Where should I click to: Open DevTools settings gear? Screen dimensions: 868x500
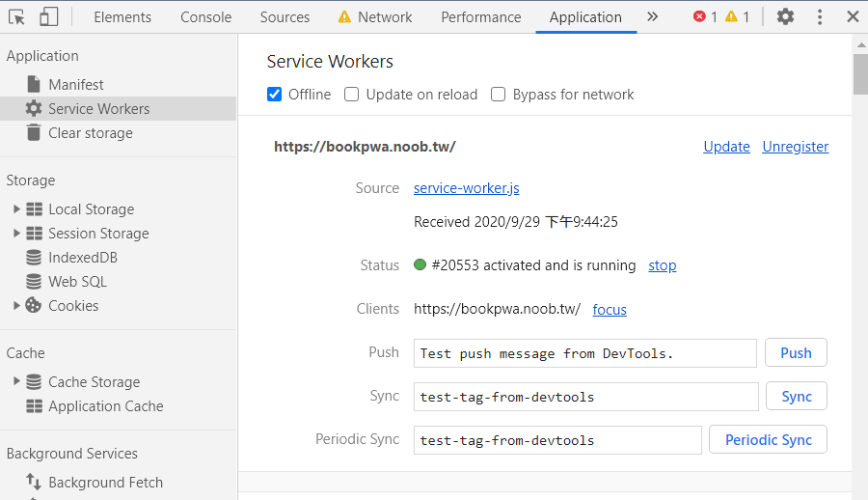pyautogui.click(x=786, y=16)
